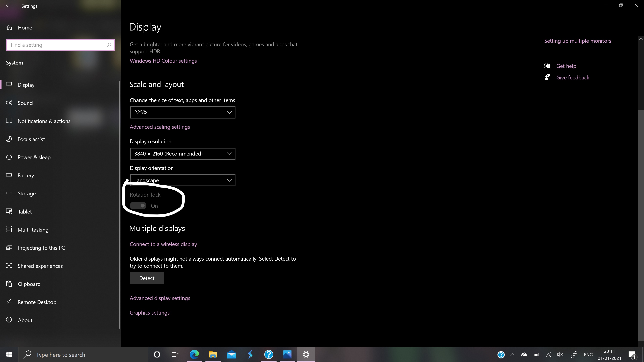Open the Display resolution dropdown

pyautogui.click(x=182, y=154)
